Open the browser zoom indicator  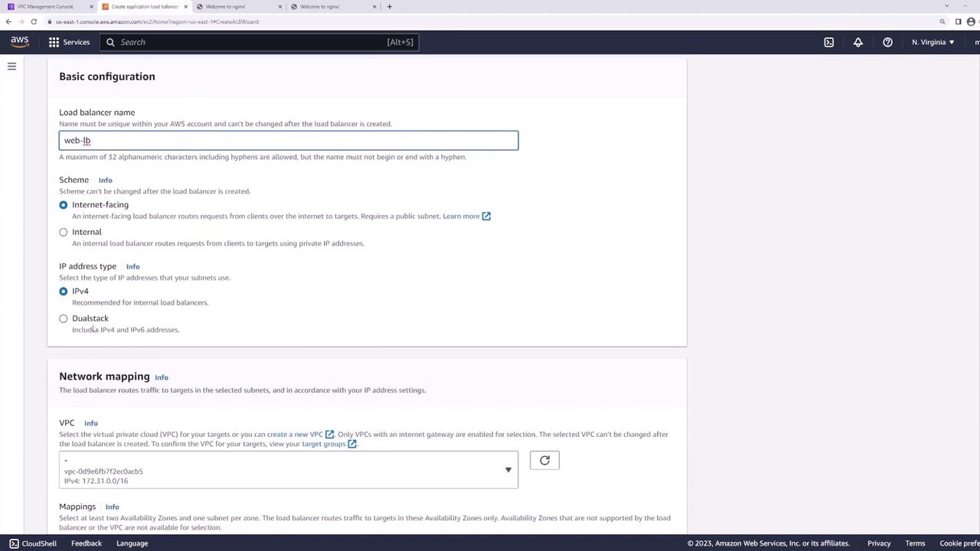point(942,21)
